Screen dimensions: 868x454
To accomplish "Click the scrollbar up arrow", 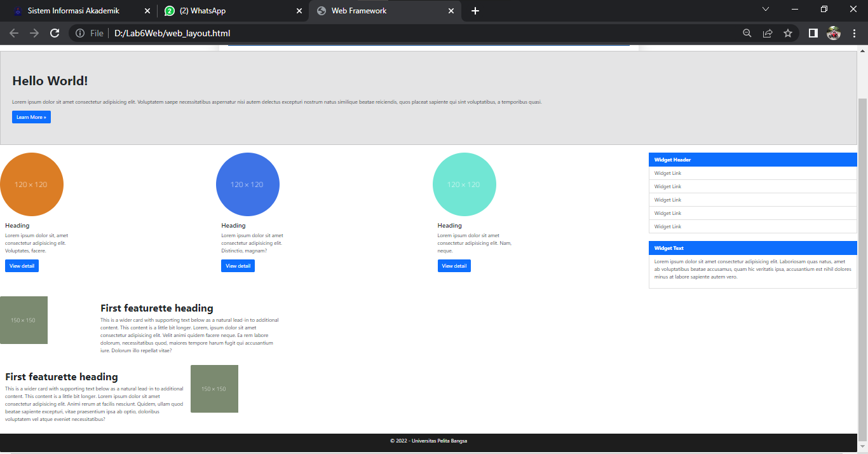I will click(862, 51).
